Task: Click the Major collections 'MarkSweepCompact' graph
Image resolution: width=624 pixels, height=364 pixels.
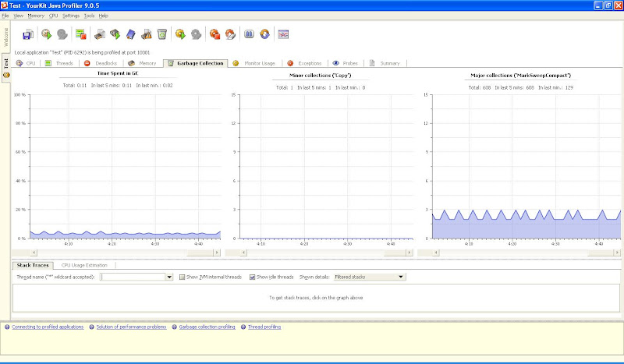Action: [x=526, y=167]
